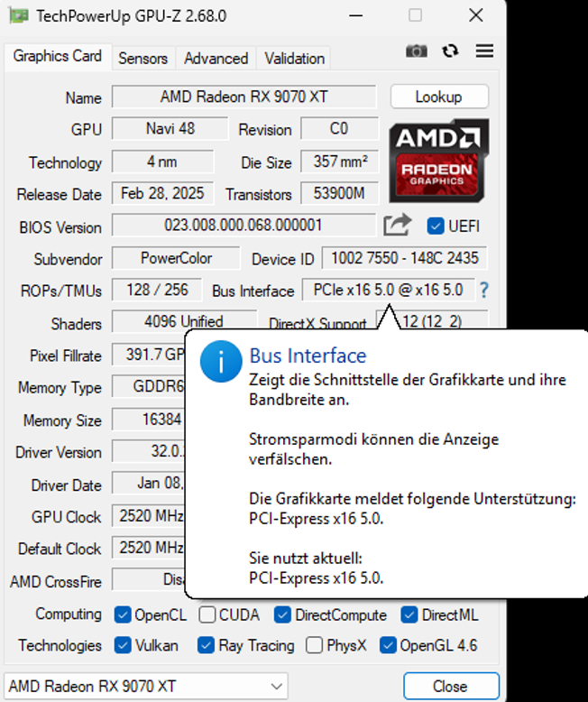This screenshot has height=702, width=588.
Task: Switch to the Sensors tab
Action: point(143,59)
